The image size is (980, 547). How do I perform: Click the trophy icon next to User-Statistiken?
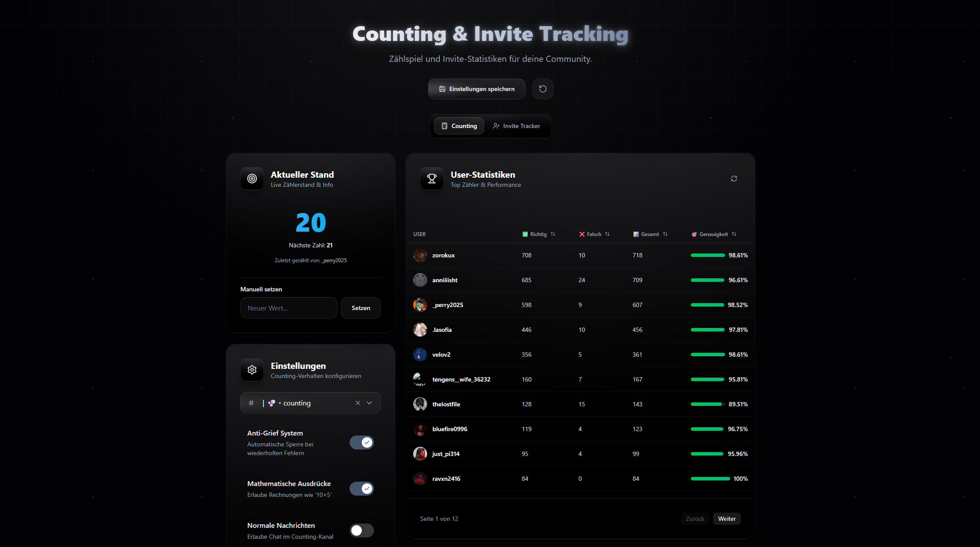(x=431, y=179)
